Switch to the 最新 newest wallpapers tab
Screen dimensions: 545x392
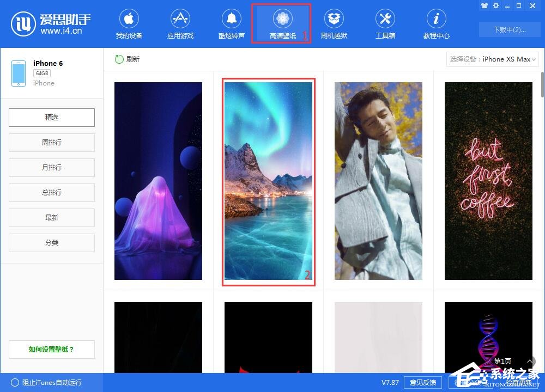[51, 217]
